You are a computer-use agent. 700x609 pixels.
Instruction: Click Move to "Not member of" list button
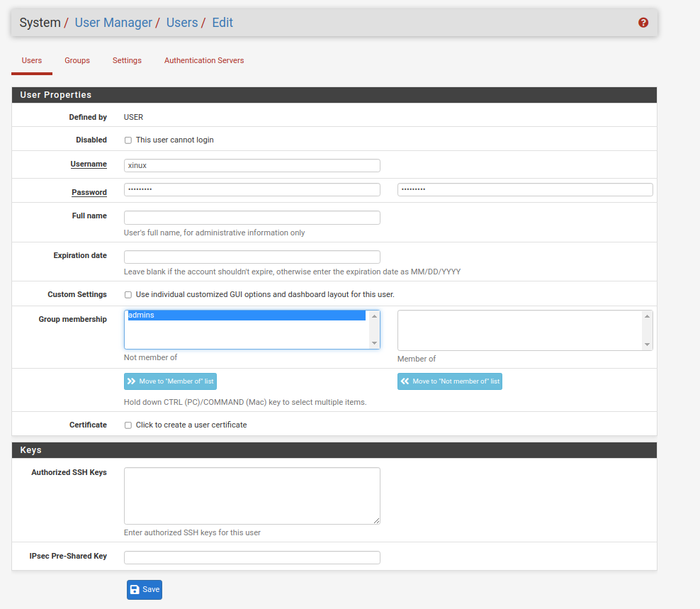[x=450, y=381]
